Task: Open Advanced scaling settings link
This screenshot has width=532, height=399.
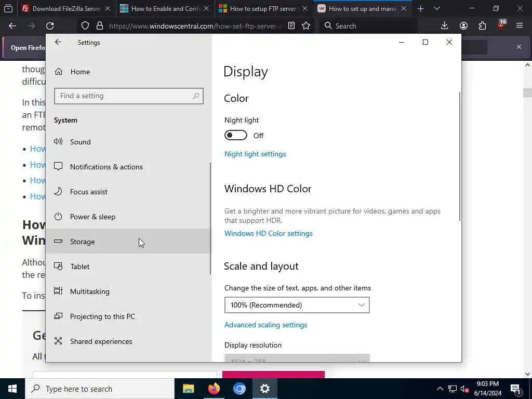Action: [265, 325]
